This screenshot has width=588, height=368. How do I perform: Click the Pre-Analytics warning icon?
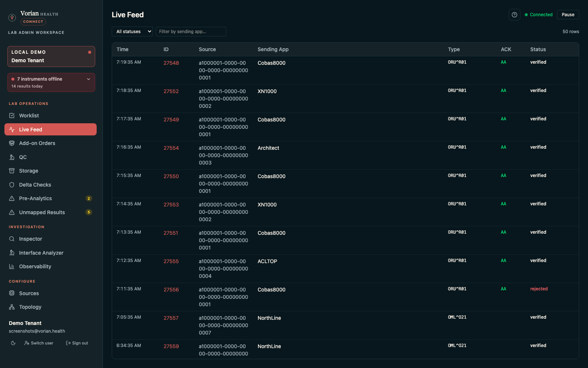tap(12, 198)
